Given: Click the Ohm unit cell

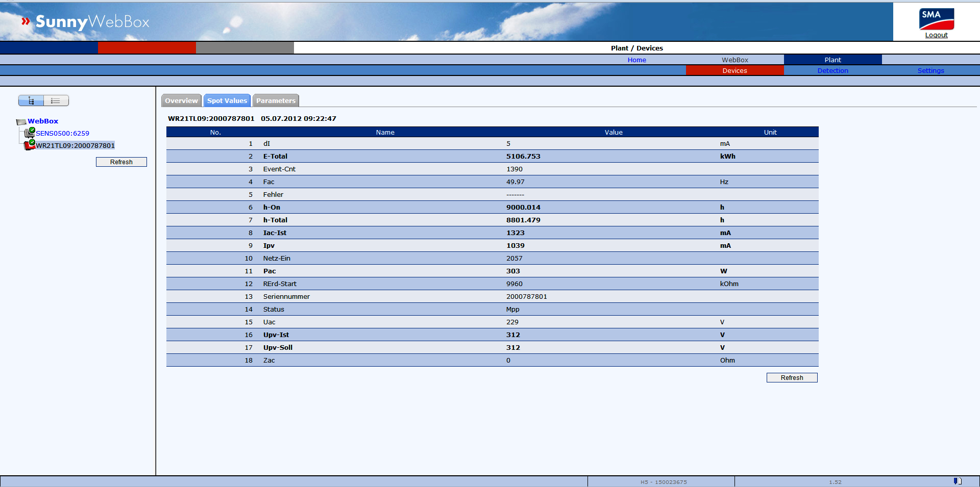Looking at the screenshot, I should (x=727, y=361).
